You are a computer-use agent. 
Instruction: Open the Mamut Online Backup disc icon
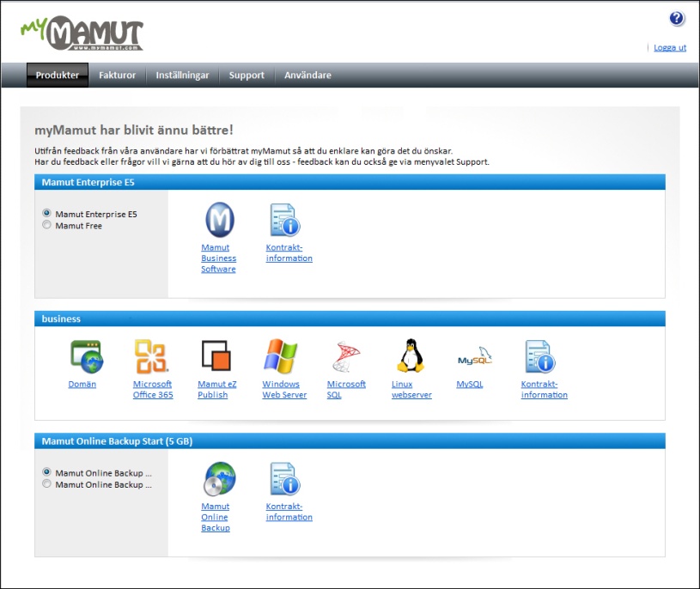220,479
